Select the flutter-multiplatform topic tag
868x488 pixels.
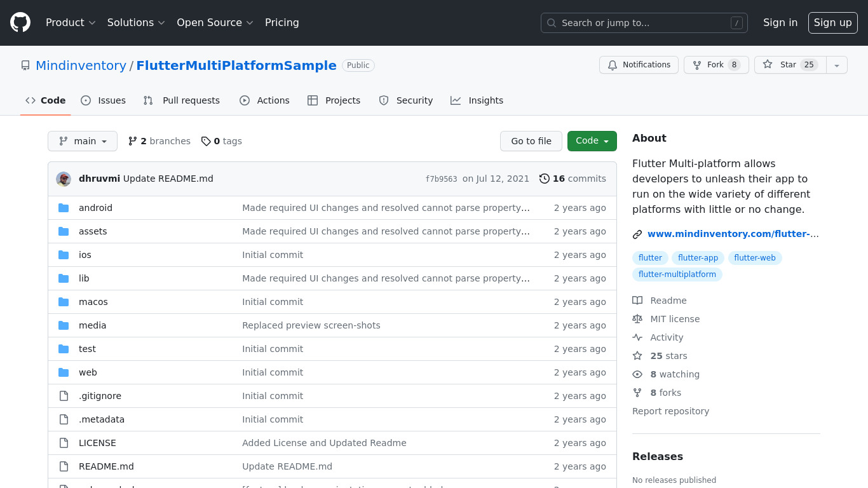point(677,274)
